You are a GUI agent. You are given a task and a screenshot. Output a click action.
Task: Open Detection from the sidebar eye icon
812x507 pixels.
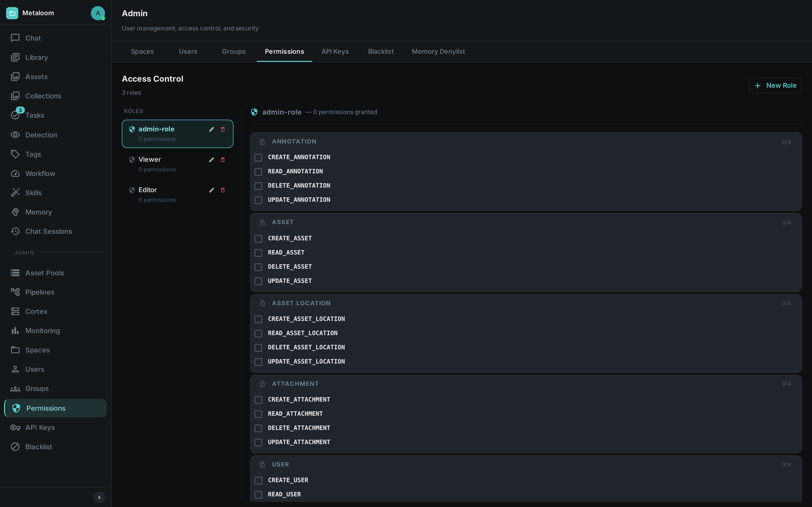point(15,135)
